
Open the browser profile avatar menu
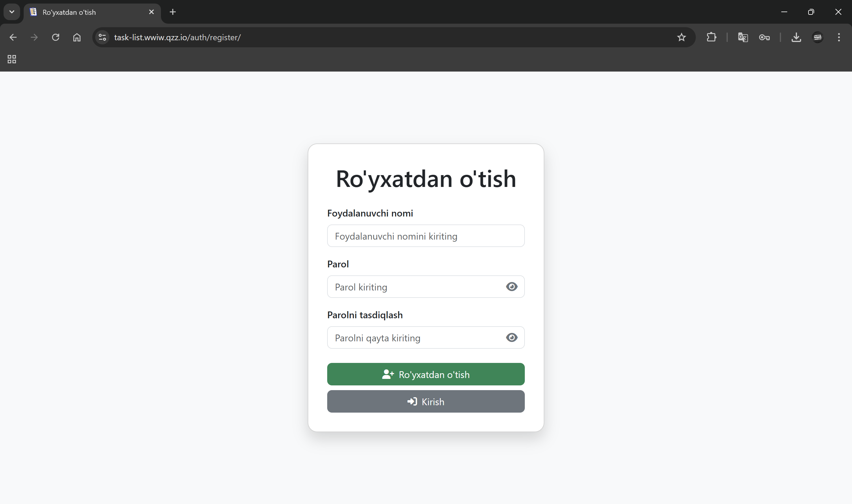(817, 37)
